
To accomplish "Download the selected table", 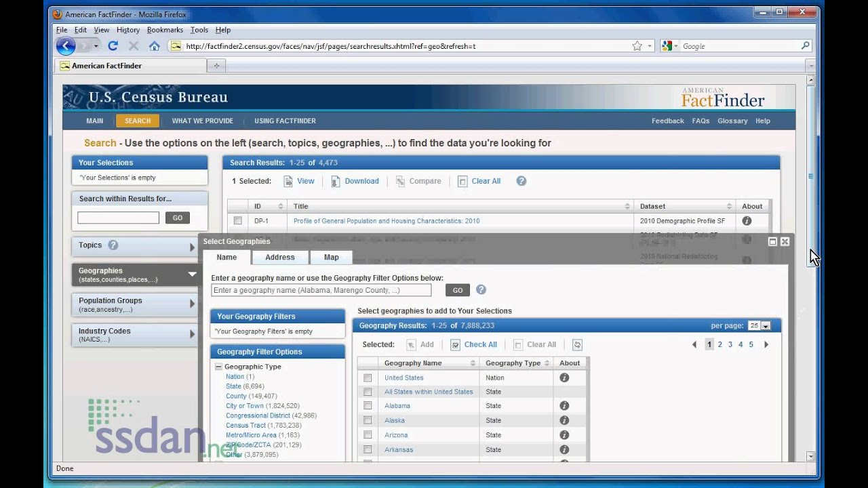I will point(355,181).
